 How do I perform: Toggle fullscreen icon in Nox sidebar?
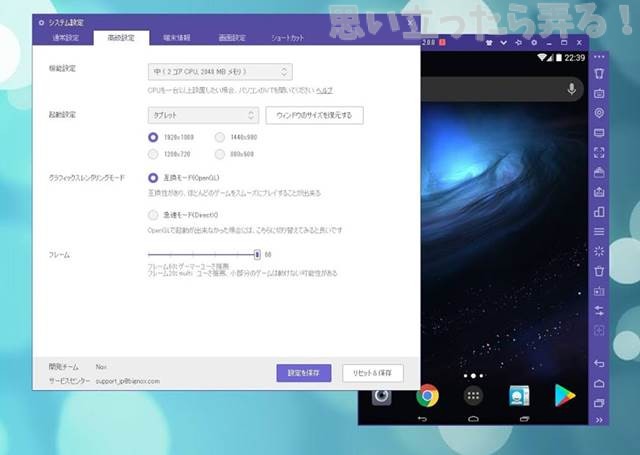click(599, 153)
